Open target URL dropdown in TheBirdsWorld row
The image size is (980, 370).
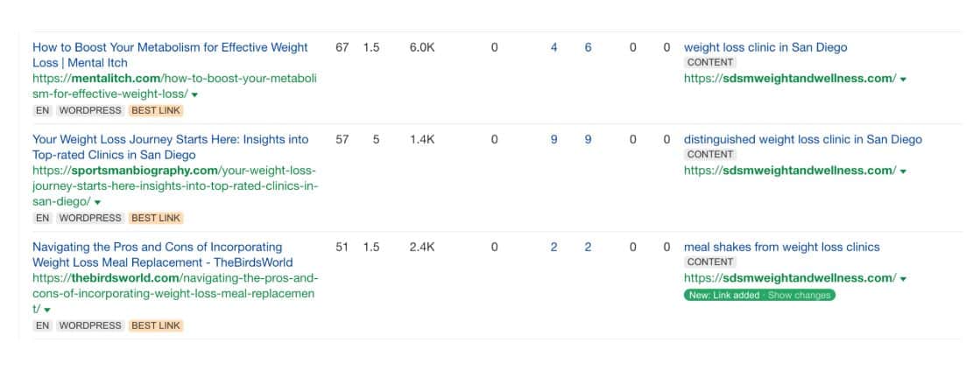coord(903,279)
